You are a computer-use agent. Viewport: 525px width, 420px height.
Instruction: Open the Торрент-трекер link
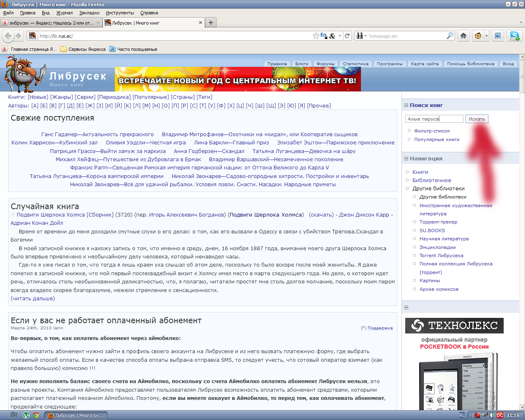click(438, 222)
